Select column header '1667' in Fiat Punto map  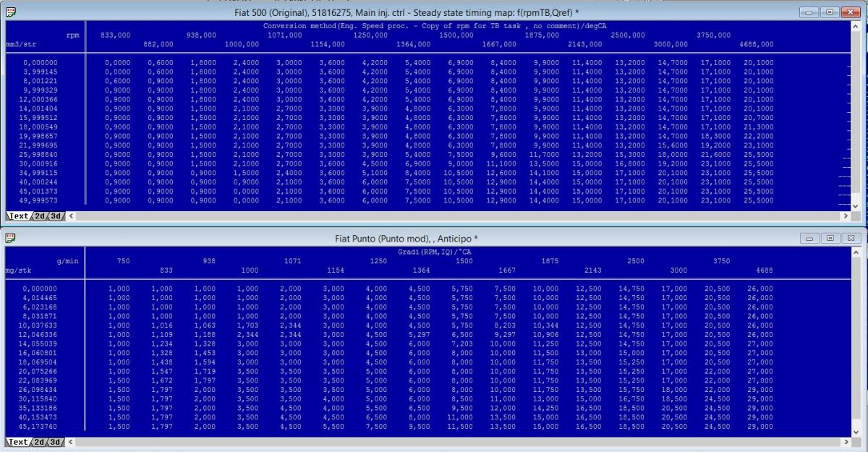coord(508,270)
